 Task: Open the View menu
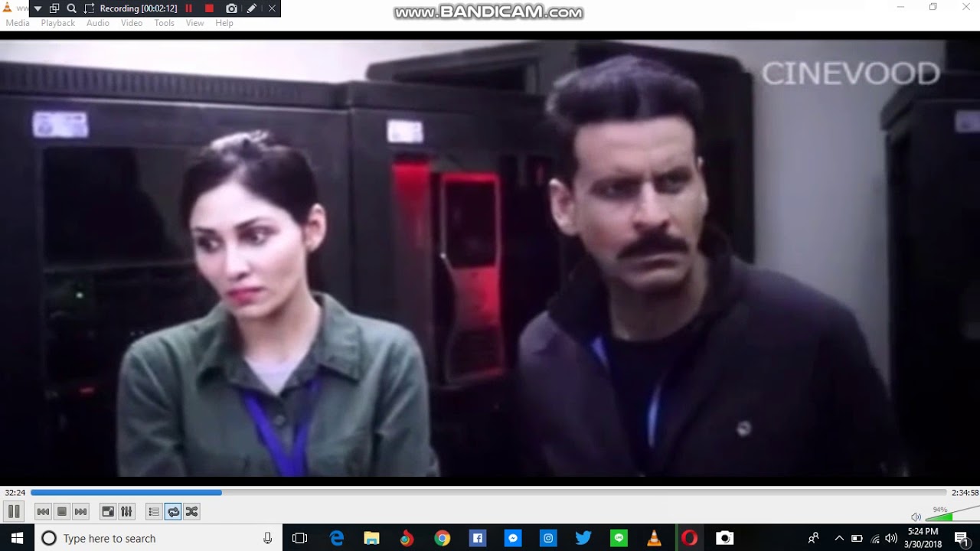195,23
